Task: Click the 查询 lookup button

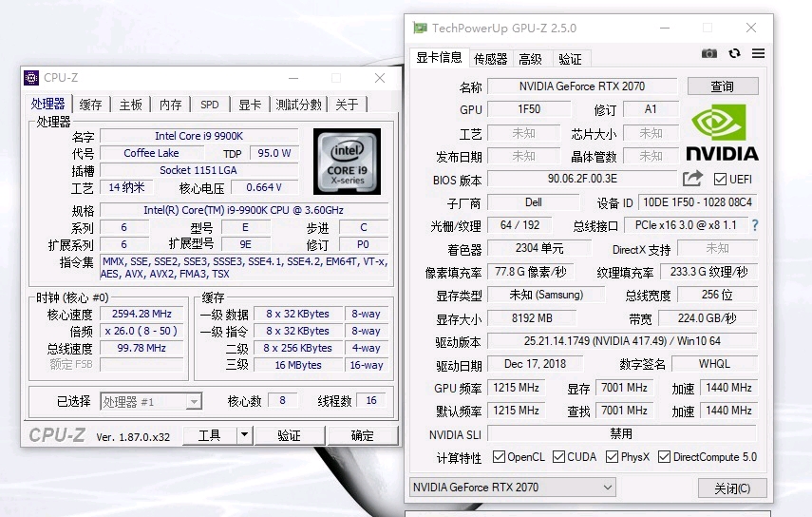Action: point(723,86)
